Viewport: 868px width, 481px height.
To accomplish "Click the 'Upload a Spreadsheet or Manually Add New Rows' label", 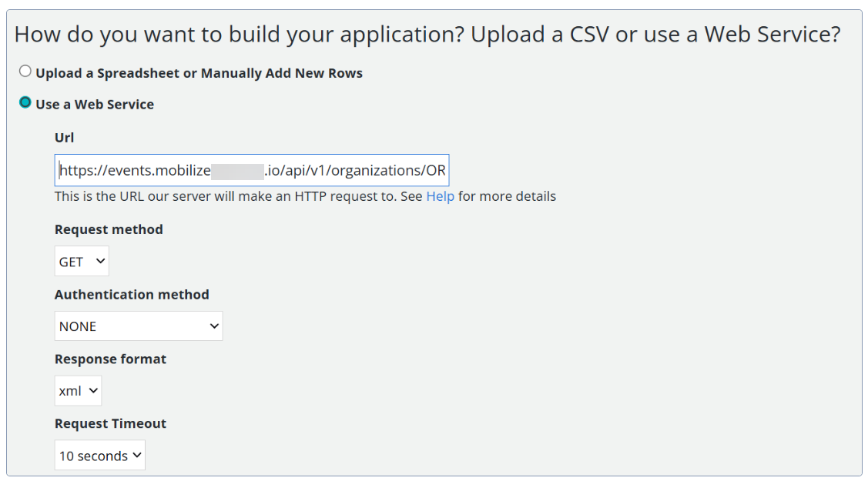I will pyautogui.click(x=199, y=73).
